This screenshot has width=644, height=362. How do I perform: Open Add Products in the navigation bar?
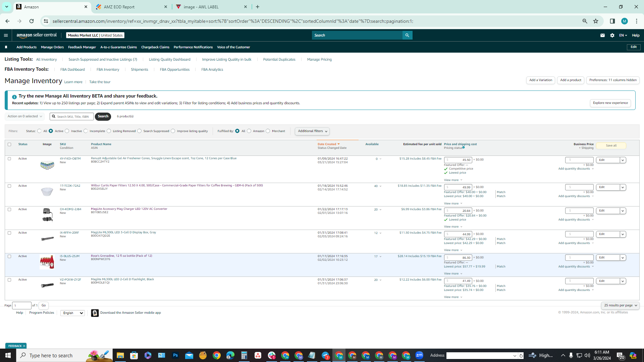[x=26, y=47]
